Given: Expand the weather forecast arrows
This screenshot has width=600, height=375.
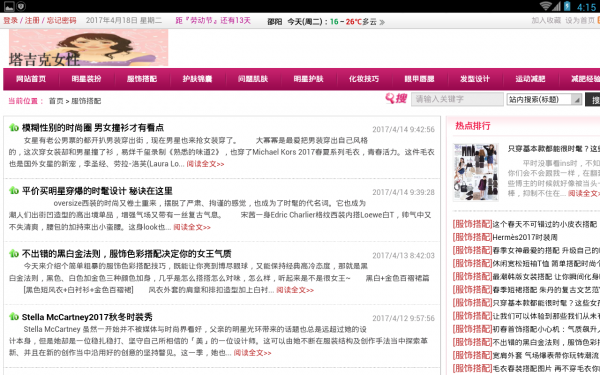Looking at the screenshot, I should 382,22.
